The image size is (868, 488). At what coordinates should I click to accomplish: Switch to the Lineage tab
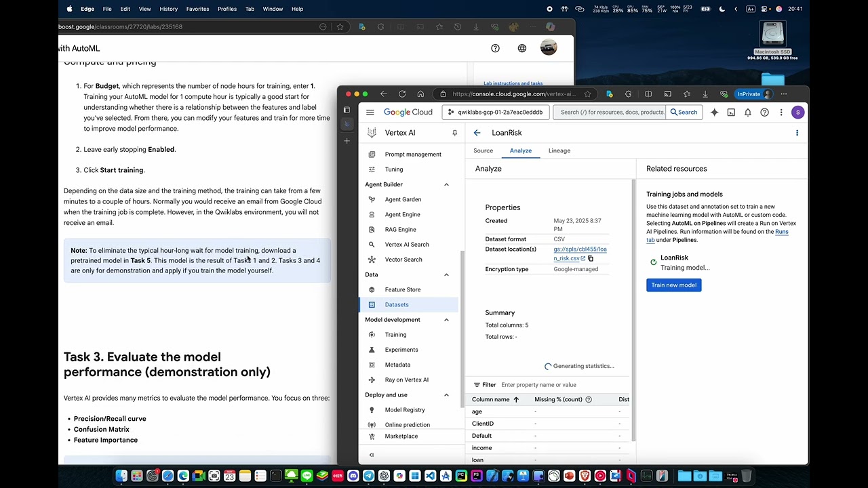[x=559, y=150]
